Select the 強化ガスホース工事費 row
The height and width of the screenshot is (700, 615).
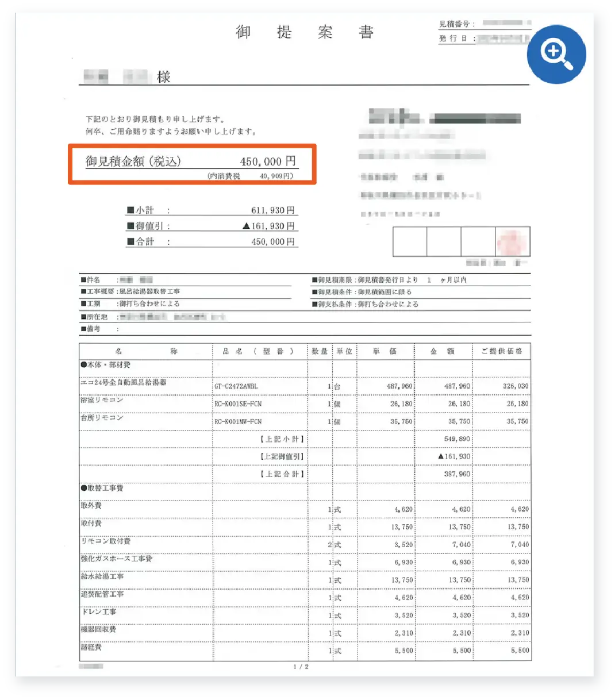117,559
